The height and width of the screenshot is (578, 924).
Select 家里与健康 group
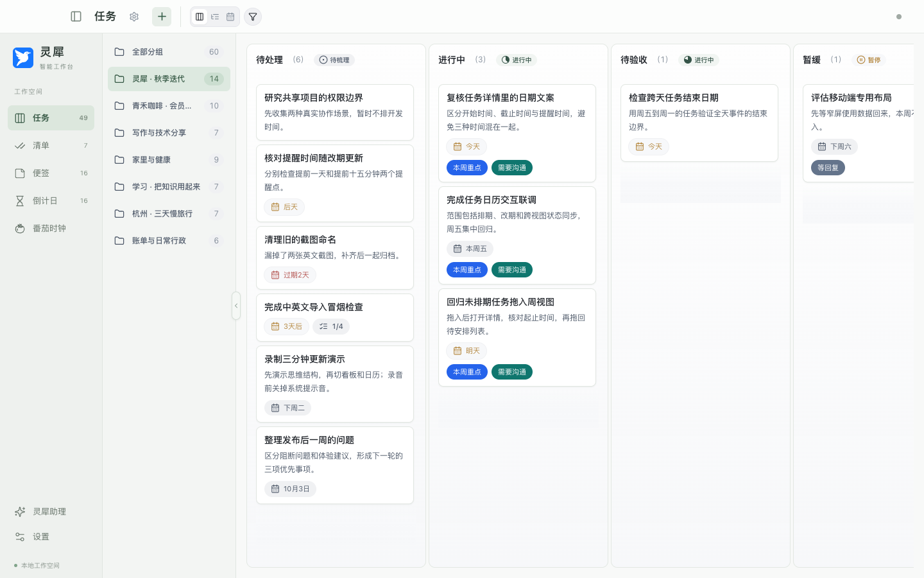click(x=169, y=159)
